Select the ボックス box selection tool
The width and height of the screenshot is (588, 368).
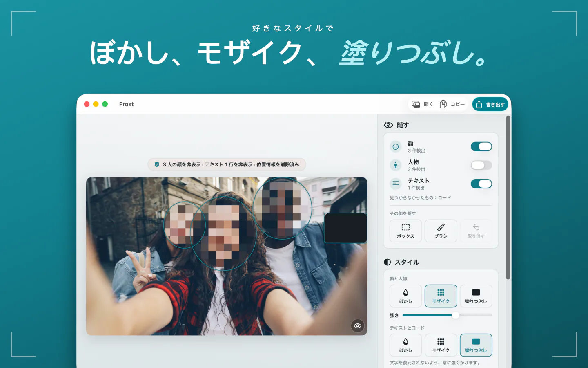coord(405,231)
